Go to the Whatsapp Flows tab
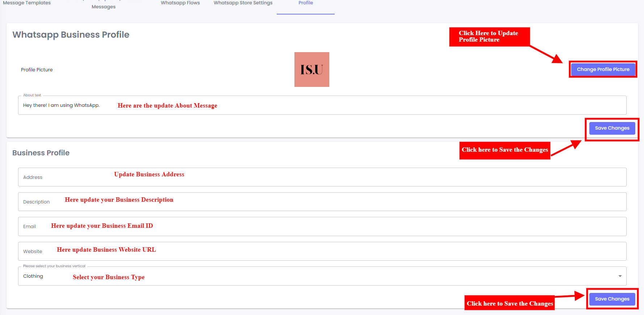 coord(180,3)
